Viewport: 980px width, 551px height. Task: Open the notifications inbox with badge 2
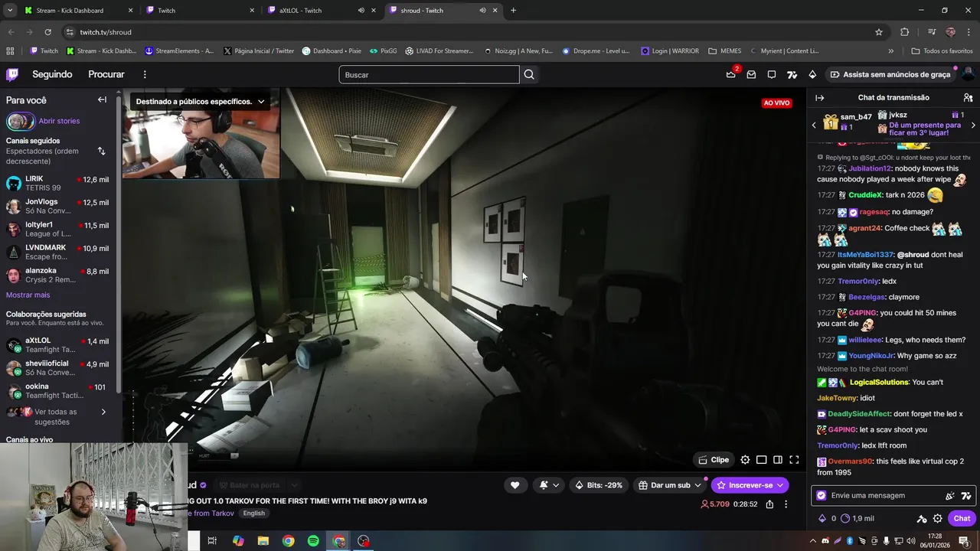(x=731, y=74)
